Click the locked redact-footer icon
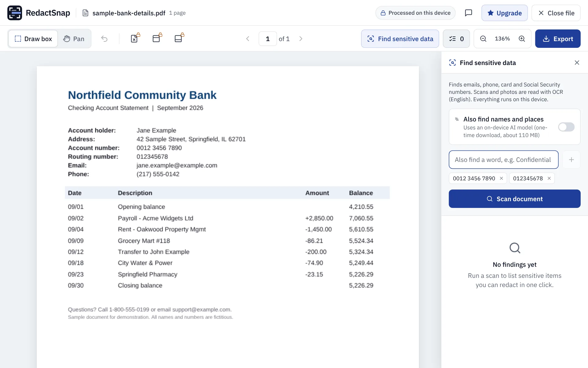Viewport: 588px width, 368px height. (179, 38)
